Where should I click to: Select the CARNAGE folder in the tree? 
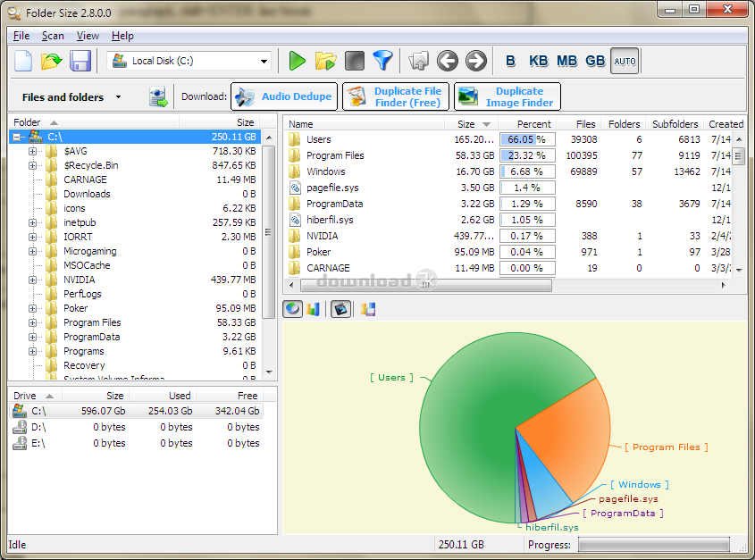(85, 180)
